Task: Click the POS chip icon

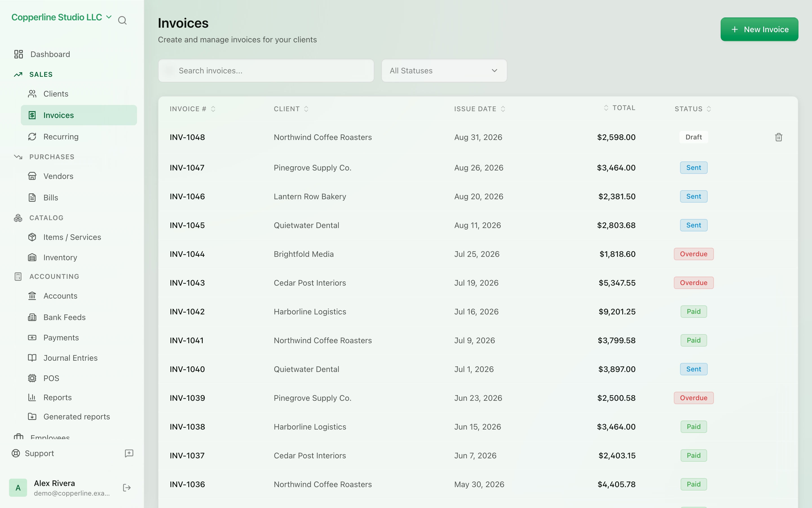Action: coord(32,378)
